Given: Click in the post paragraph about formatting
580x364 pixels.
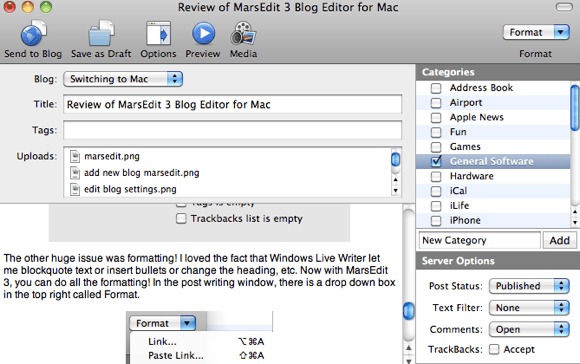Looking at the screenshot, I should [x=200, y=276].
